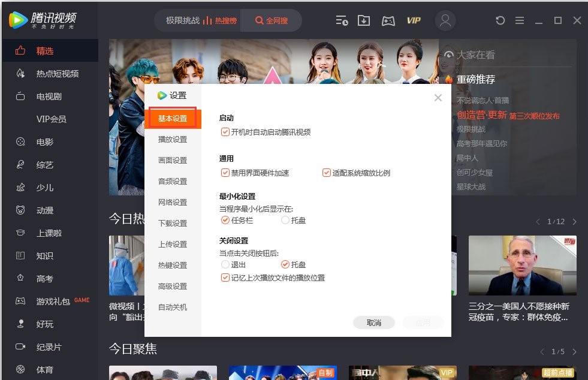Open the Fauci vaccine news thumbnail
The image size is (588, 380).
coord(521,265)
